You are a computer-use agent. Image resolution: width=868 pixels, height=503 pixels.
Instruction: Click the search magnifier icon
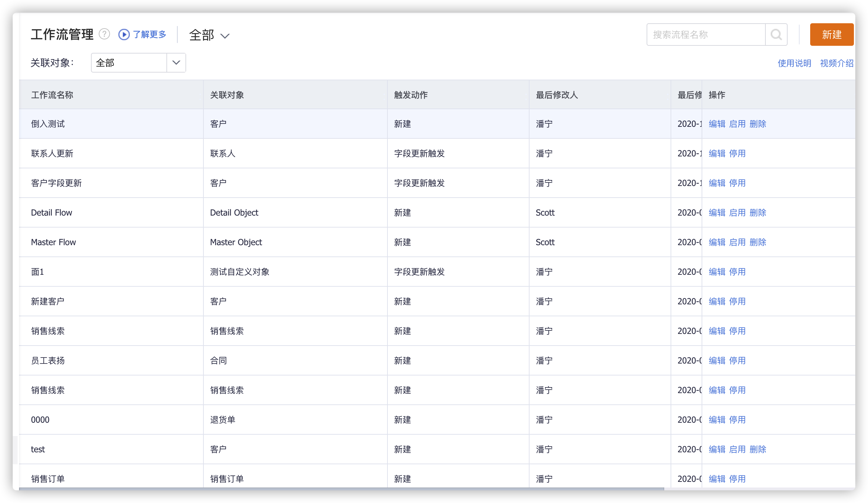click(x=776, y=35)
